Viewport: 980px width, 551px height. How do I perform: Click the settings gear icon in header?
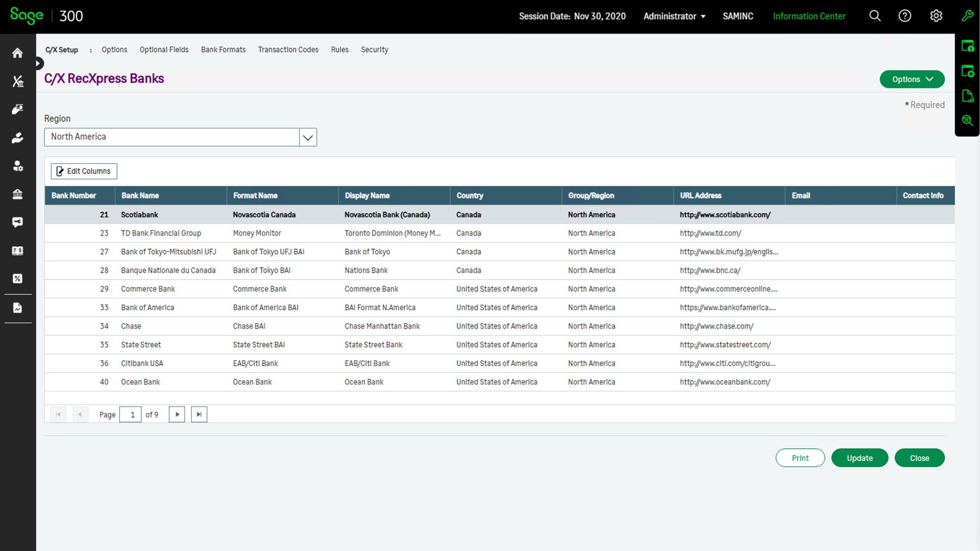(936, 16)
